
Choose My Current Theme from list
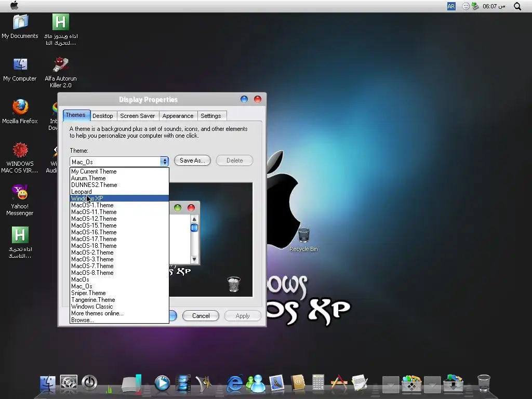tap(119, 171)
